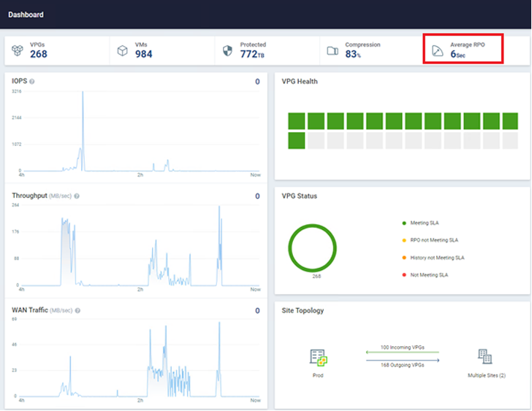The height and width of the screenshot is (411, 532).
Task: Click the Throughput help question icon
Action: coord(77,196)
